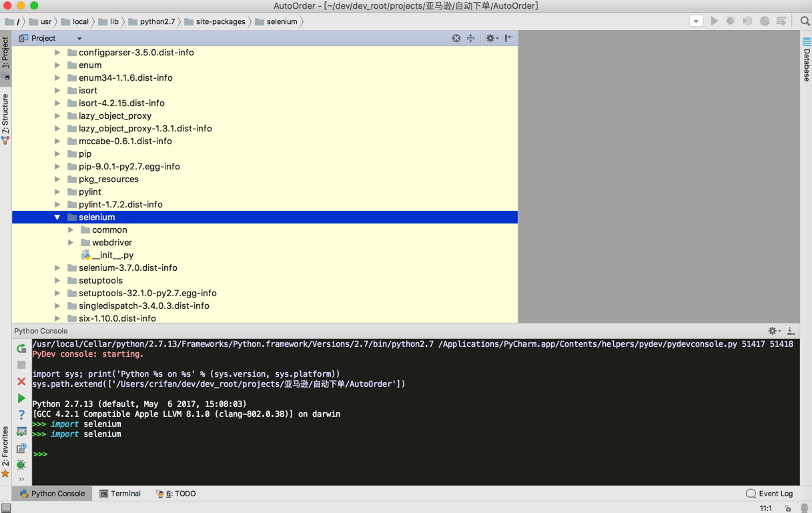Toggle Show Variables glasses icon
Screen dimensions: 812x513
point(21,432)
